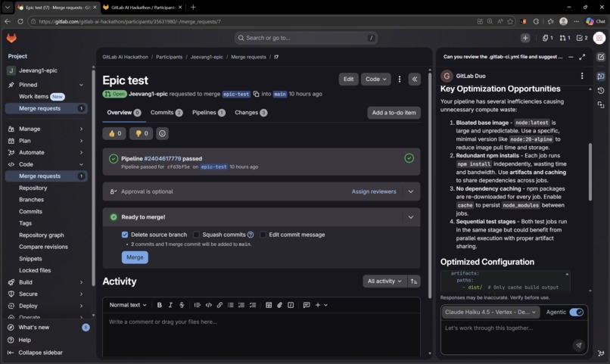Add an emoji reaction

pos(162,133)
